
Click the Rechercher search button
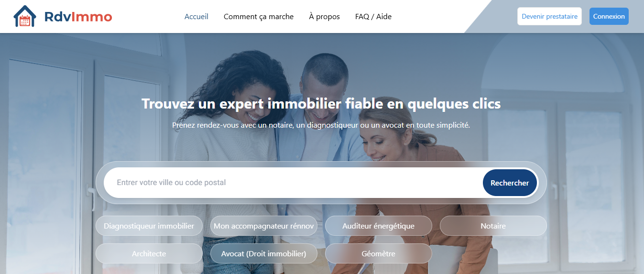pyautogui.click(x=510, y=183)
